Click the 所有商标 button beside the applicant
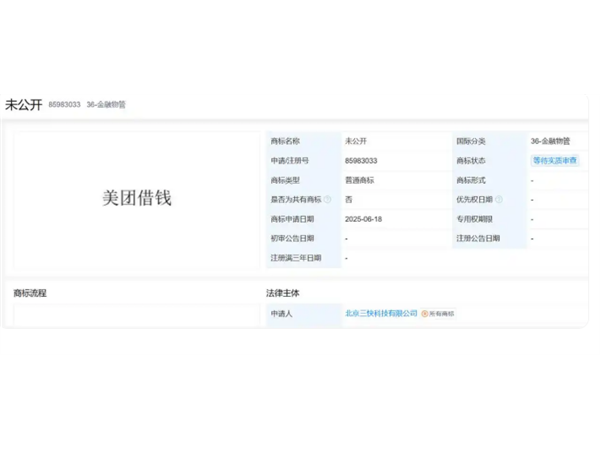This screenshot has height=450, width=600. tap(438, 314)
